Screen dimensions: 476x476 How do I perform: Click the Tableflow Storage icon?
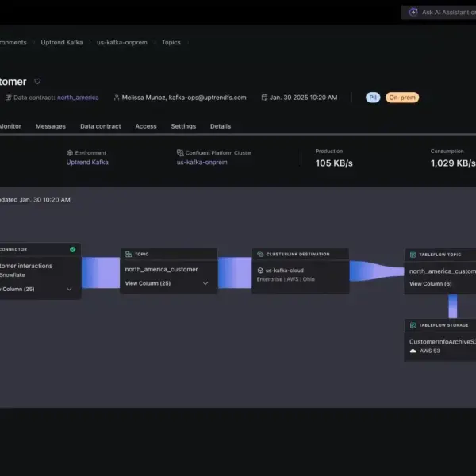coord(413,325)
